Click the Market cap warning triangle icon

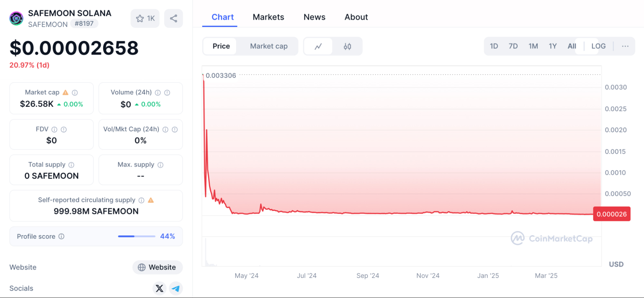65,93
